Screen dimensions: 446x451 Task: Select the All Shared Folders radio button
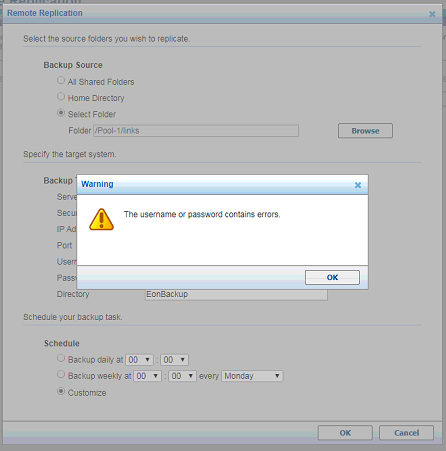click(x=61, y=80)
